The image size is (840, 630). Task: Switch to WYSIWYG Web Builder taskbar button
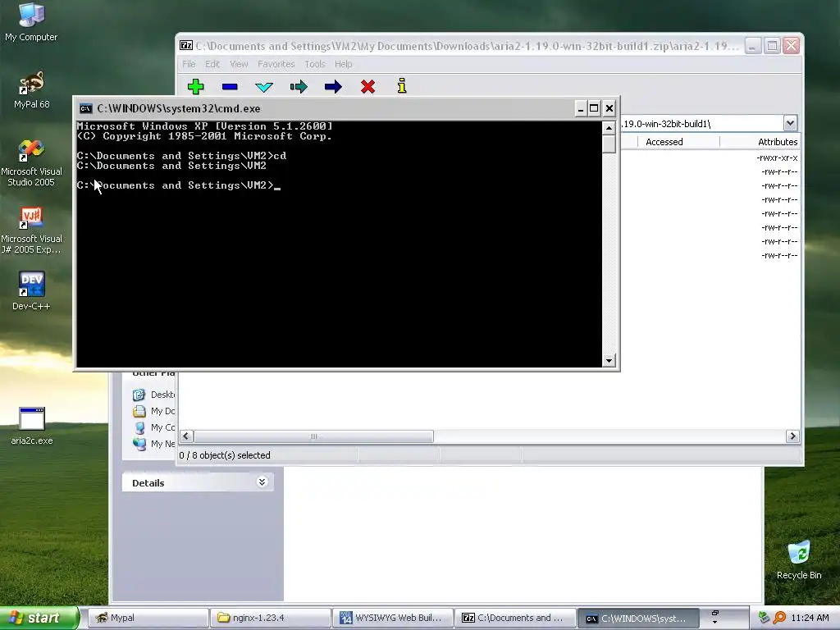pos(393,618)
